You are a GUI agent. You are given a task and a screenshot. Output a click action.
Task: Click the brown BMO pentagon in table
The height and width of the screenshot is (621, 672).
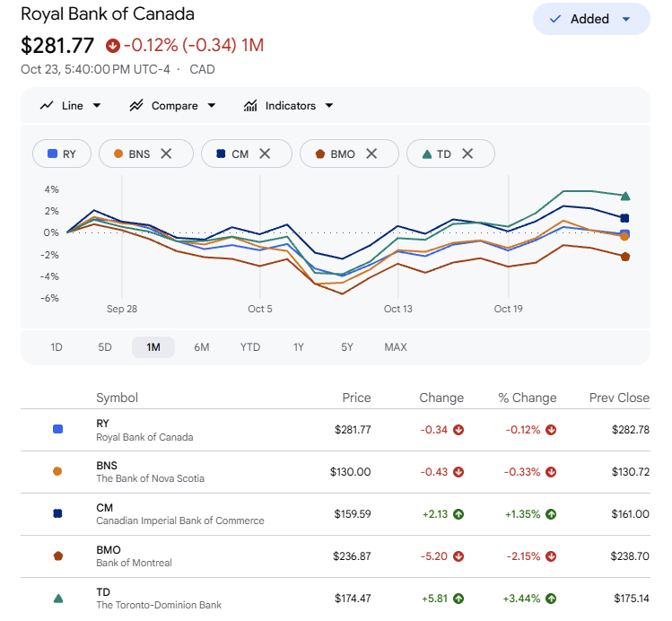(58, 555)
